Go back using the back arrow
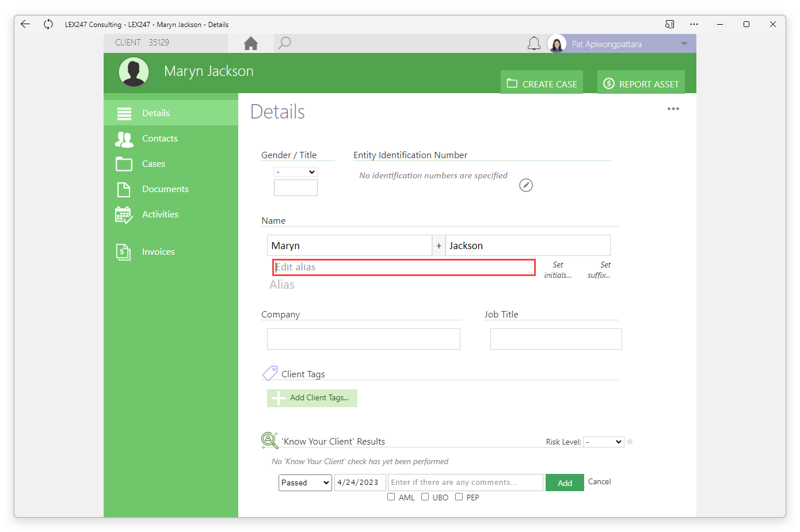Viewport: 800px width, 532px height. [25, 24]
